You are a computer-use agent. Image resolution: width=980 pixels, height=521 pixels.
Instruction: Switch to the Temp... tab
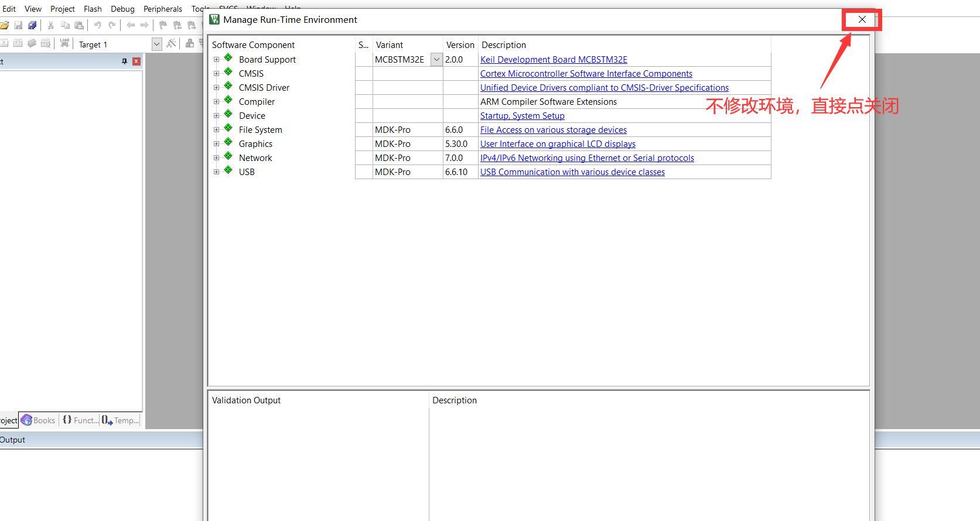pyautogui.click(x=120, y=420)
